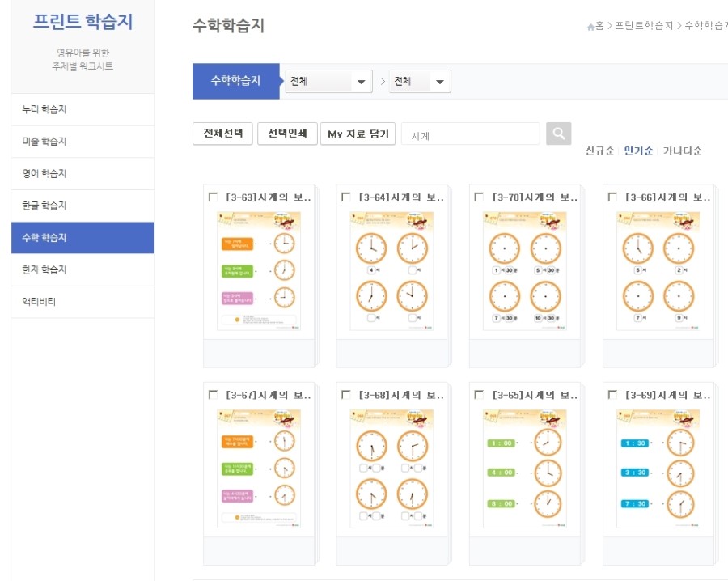Open the [3-67] worksheet thumbnail
This screenshot has height=581, width=728.
[x=259, y=469]
